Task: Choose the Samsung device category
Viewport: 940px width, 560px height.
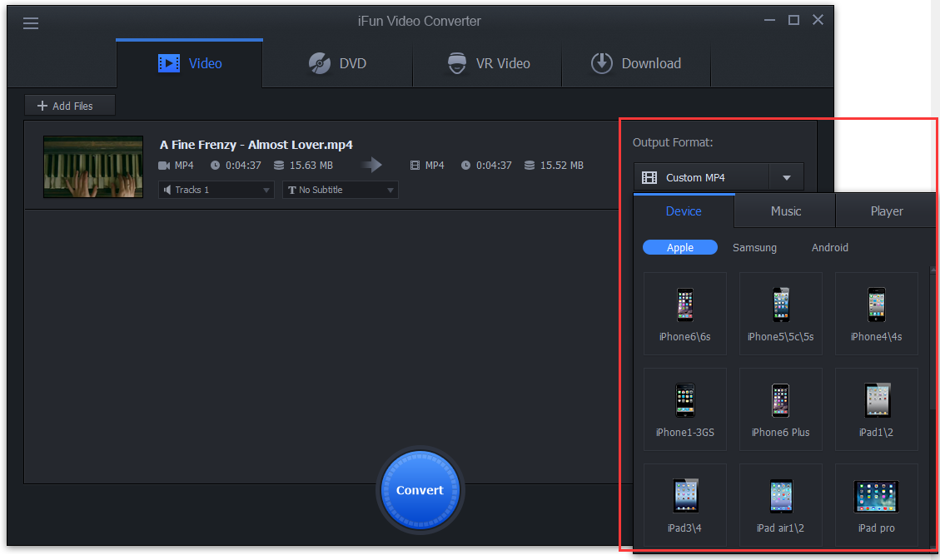Action: [x=754, y=247]
